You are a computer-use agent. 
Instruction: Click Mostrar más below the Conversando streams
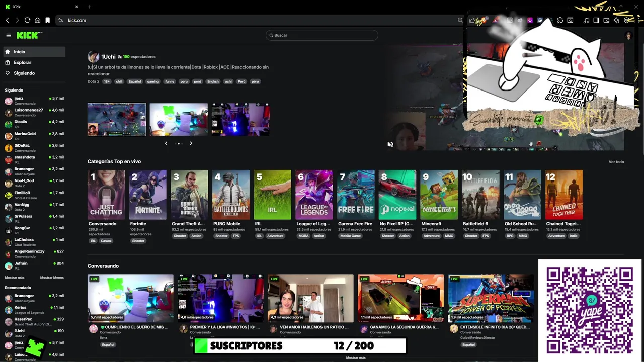click(356, 358)
